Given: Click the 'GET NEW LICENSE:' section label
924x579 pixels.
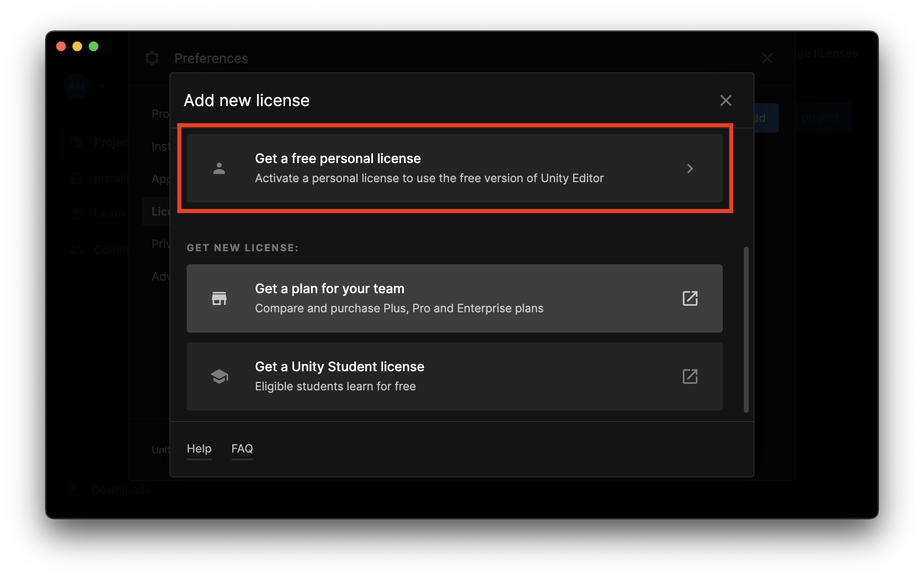Looking at the screenshot, I should 242,248.
